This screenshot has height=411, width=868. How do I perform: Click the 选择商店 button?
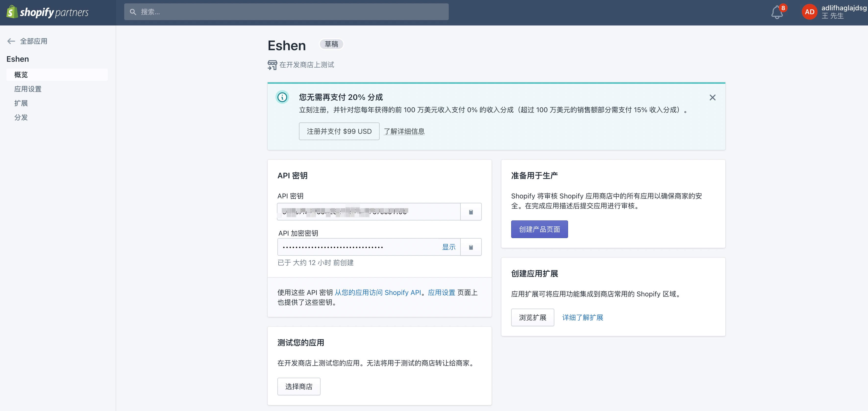298,387
